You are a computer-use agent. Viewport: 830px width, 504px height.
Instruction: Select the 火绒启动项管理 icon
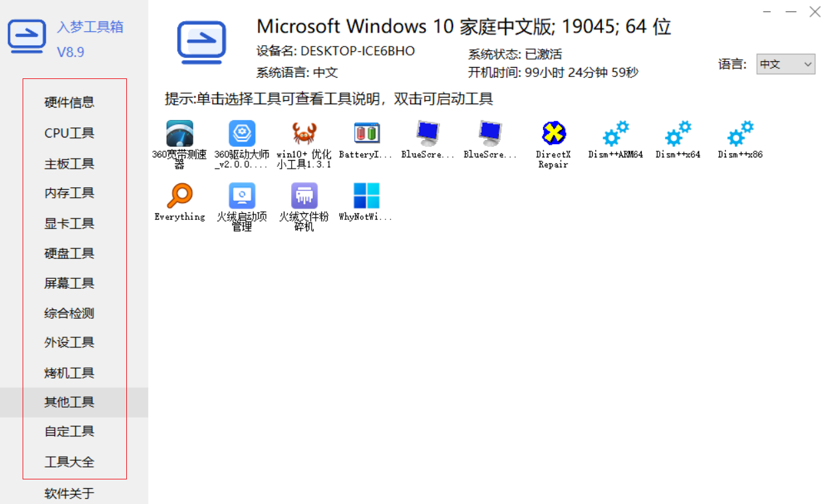[242, 196]
